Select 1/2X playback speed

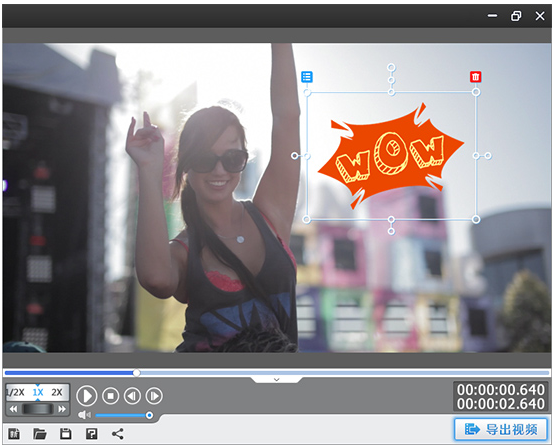coord(15,392)
